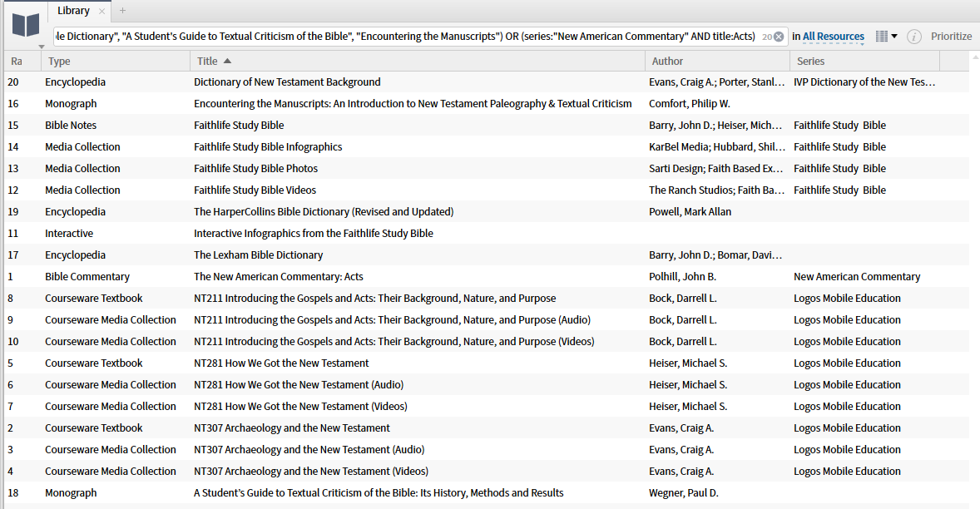Click KarBel Media author cell

click(717, 146)
